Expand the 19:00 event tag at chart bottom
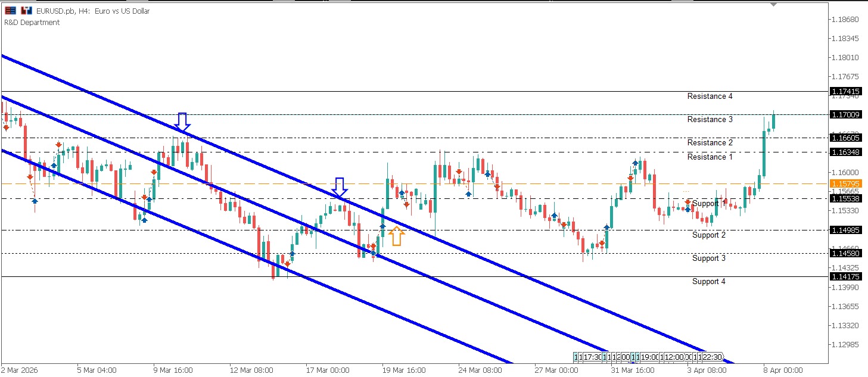 click(651, 357)
